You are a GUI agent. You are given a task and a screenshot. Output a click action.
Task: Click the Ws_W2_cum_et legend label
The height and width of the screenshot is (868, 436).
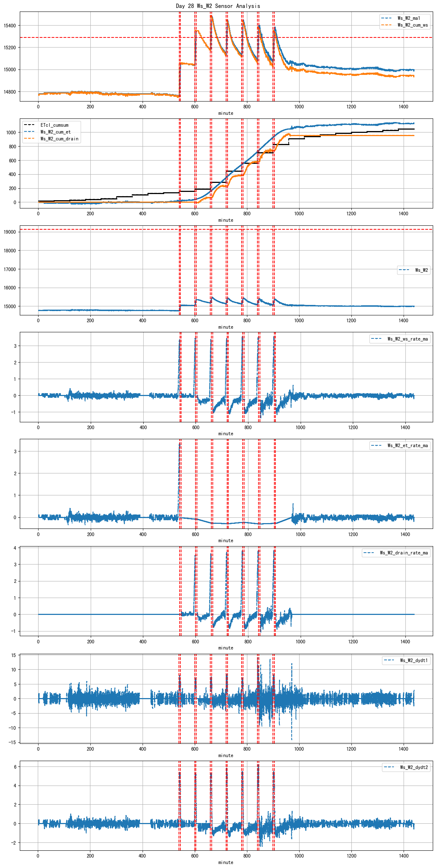pyautogui.click(x=55, y=132)
